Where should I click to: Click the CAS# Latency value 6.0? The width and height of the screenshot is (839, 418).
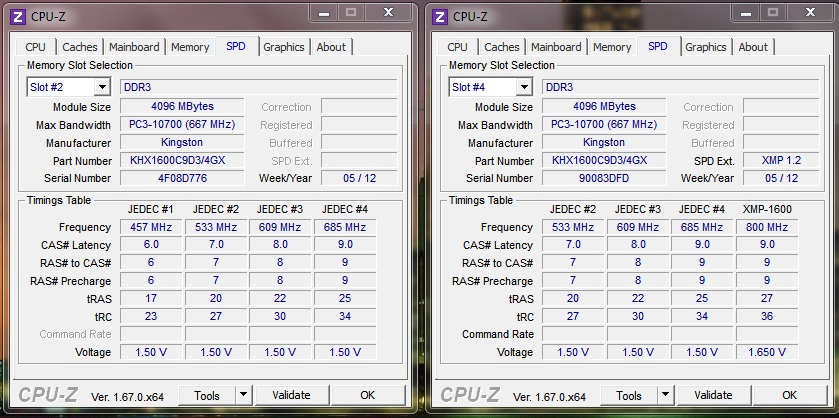(x=151, y=245)
